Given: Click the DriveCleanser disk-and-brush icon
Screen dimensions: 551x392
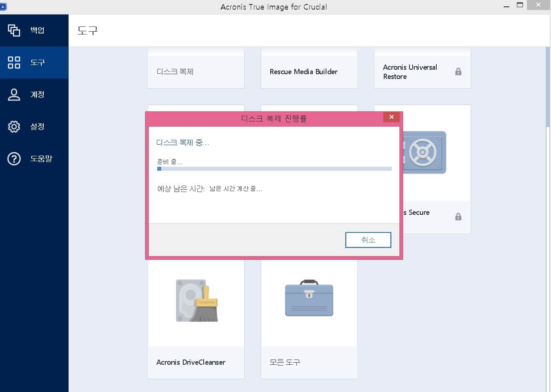Looking at the screenshot, I should tap(197, 301).
